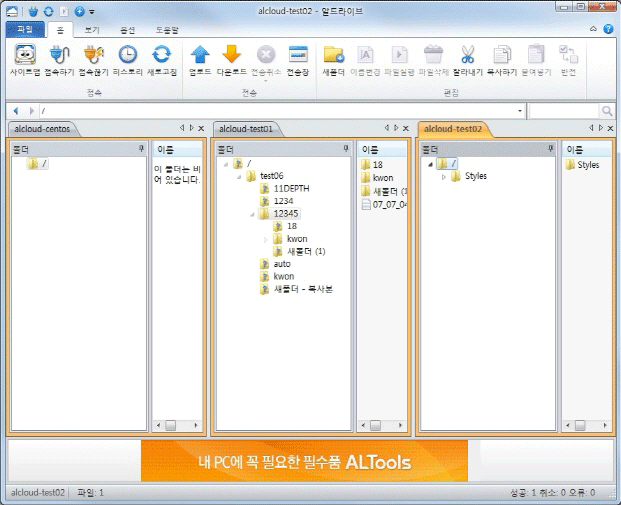Select the auto folder in the tree
The height and width of the screenshot is (505, 621).
click(x=282, y=264)
